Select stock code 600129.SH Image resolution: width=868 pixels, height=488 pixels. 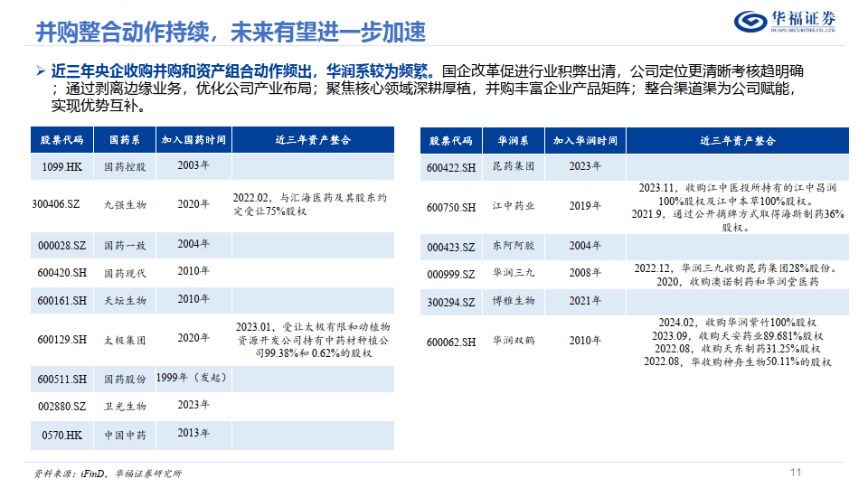62,340
